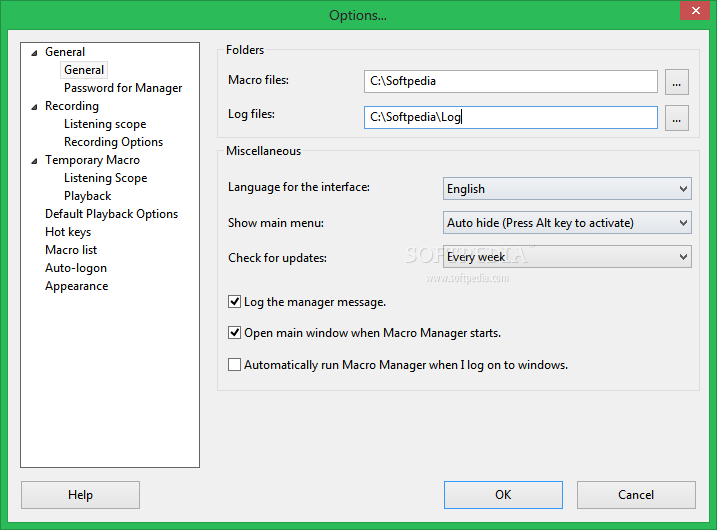This screenshot has height=530, width=717.
Task: Select Default Playback Options in the tree
Action: click(x=111, y=214)
